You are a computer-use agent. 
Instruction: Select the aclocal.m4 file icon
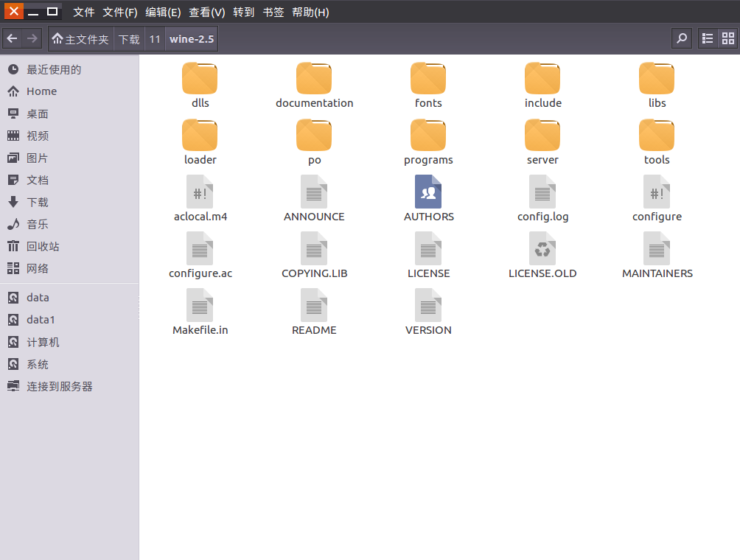tap(200, 192)
